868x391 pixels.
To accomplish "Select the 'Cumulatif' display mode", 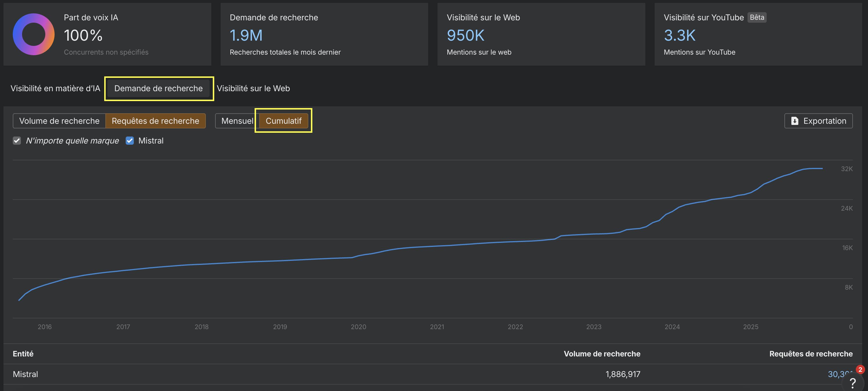I will pos(283,121).
